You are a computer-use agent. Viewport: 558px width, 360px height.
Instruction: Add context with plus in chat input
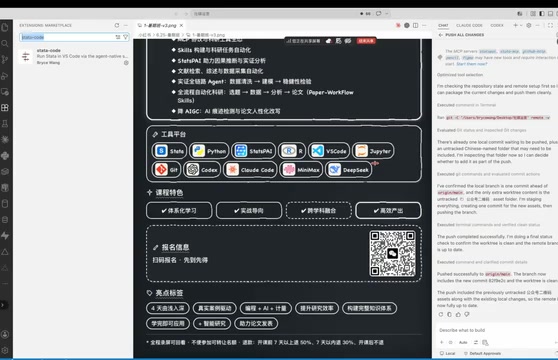[x=442, y=342]
